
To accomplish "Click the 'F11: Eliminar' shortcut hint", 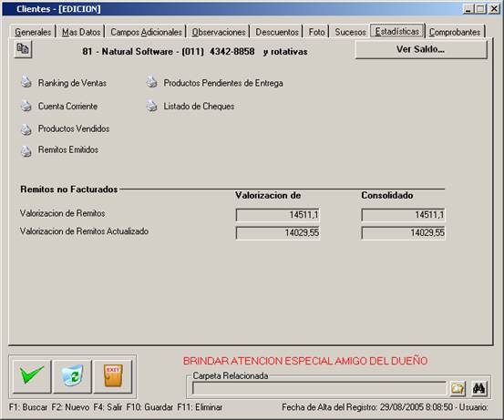I will point(200,407).
